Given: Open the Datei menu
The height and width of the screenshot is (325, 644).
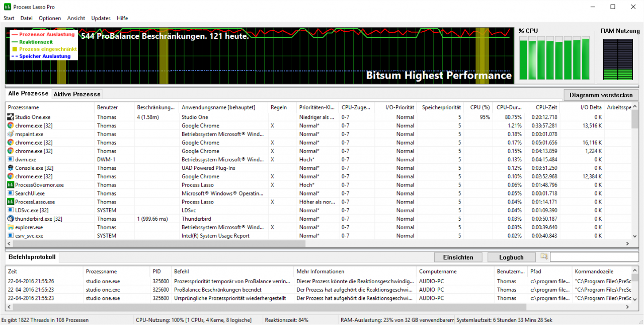Looking at the screenshot, I should (27, 18).
